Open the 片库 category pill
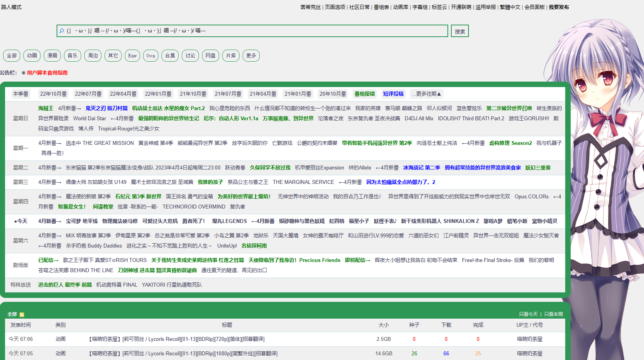Image resolution: width=644 pixels, height=360 pixels. (x=231, y=56)
